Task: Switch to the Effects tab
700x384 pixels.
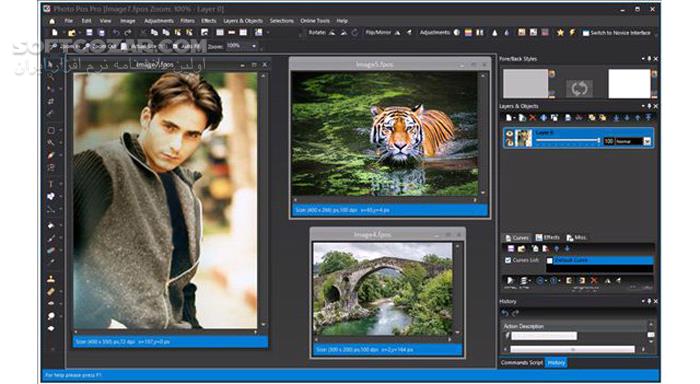Action: [x=547, y=238]
